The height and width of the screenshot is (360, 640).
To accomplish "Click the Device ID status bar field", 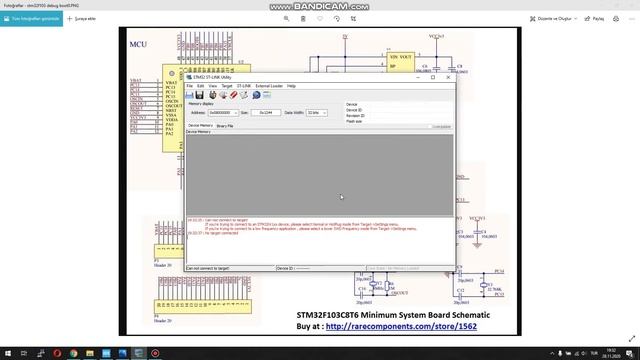I will click(x=320, y=269).
